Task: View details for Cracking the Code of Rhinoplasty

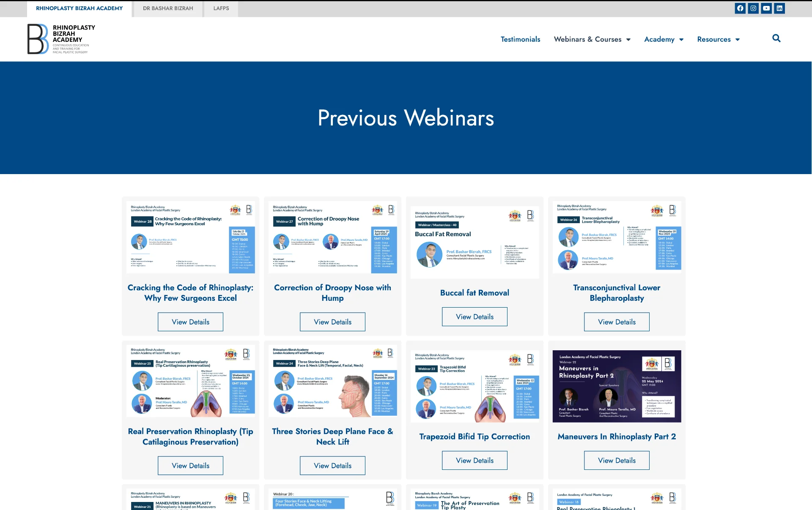Action: tap(190, 322)
